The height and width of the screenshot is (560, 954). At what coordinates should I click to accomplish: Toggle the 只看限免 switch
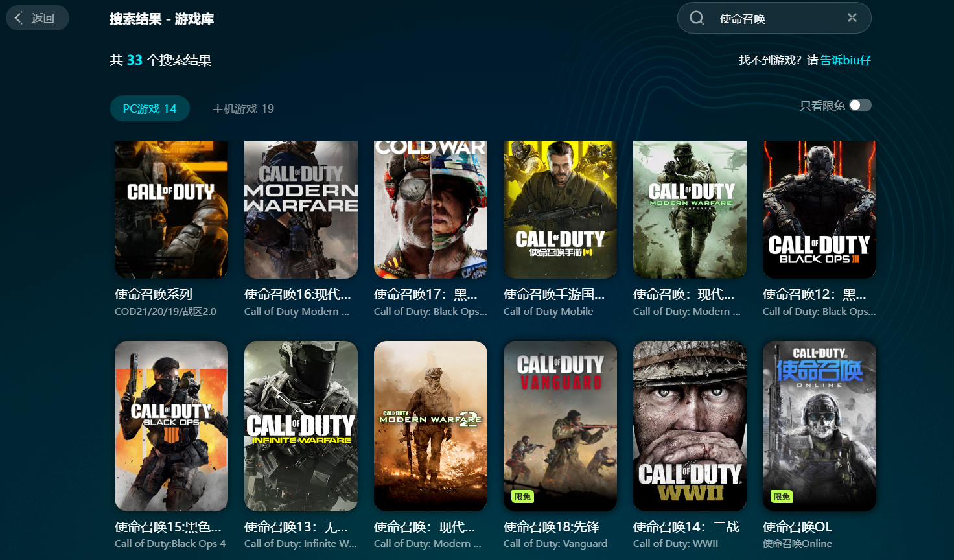pyautogui.click(x=860, y=105)
